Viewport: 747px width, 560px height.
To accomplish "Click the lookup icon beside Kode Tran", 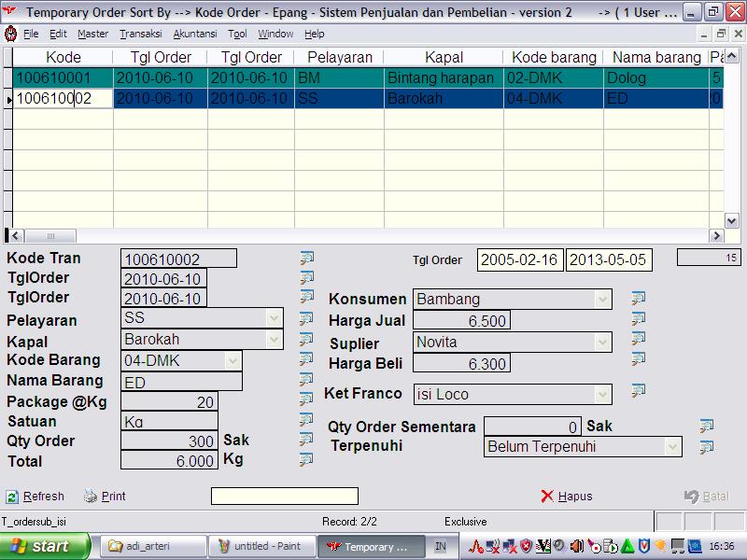I will click(x=306, y=259).
